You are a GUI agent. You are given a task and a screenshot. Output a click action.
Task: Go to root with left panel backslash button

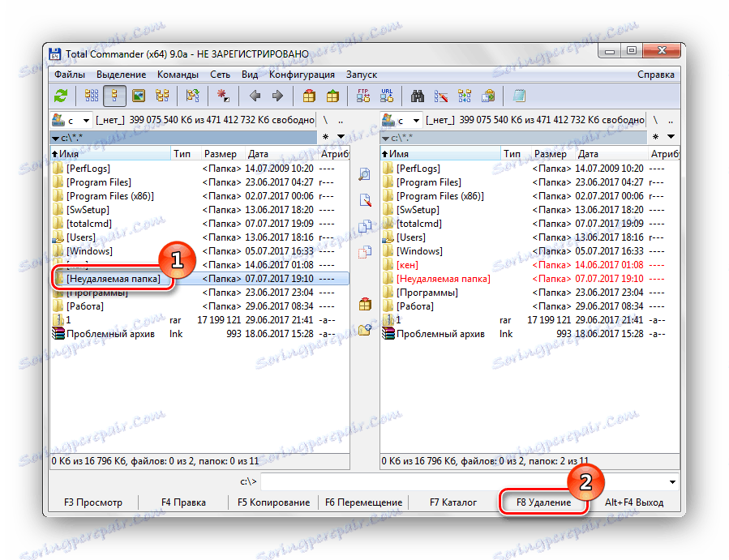pos(325,121)
